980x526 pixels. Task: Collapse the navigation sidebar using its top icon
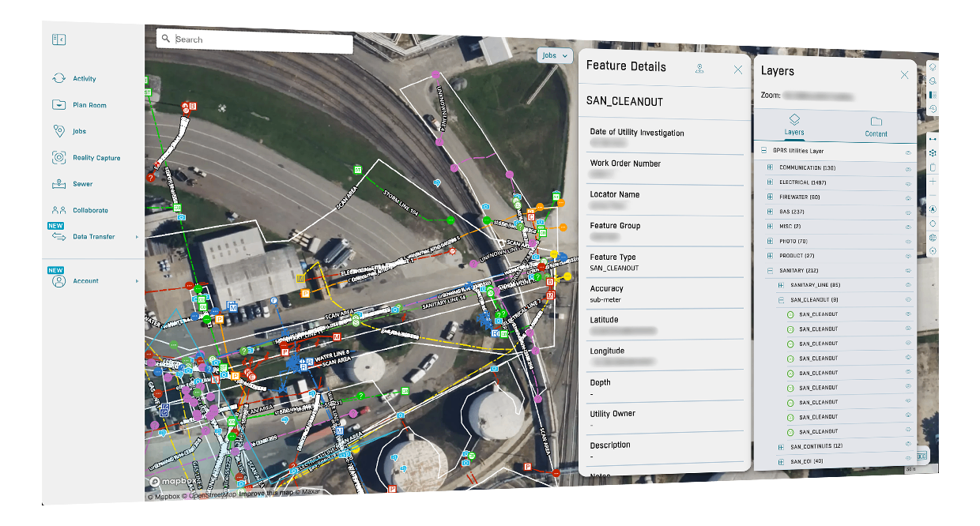coord(58,39)
